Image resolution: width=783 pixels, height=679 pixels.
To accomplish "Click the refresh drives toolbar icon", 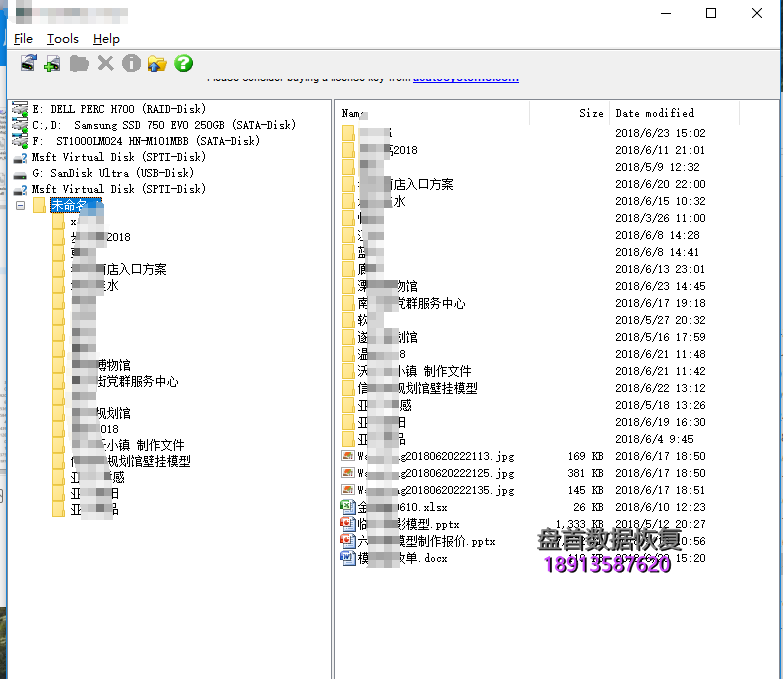I will [28, 63].
